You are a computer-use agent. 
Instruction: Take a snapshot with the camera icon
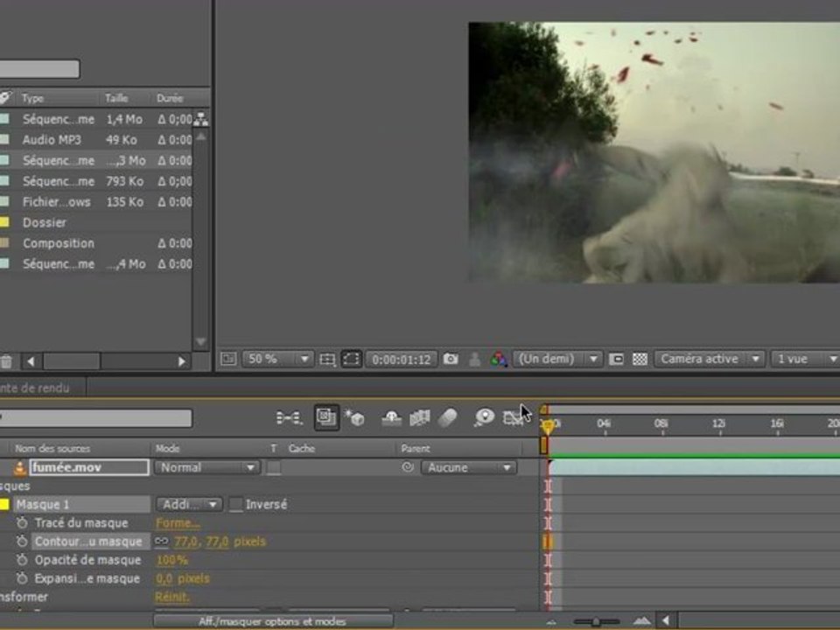coord(451,359)
